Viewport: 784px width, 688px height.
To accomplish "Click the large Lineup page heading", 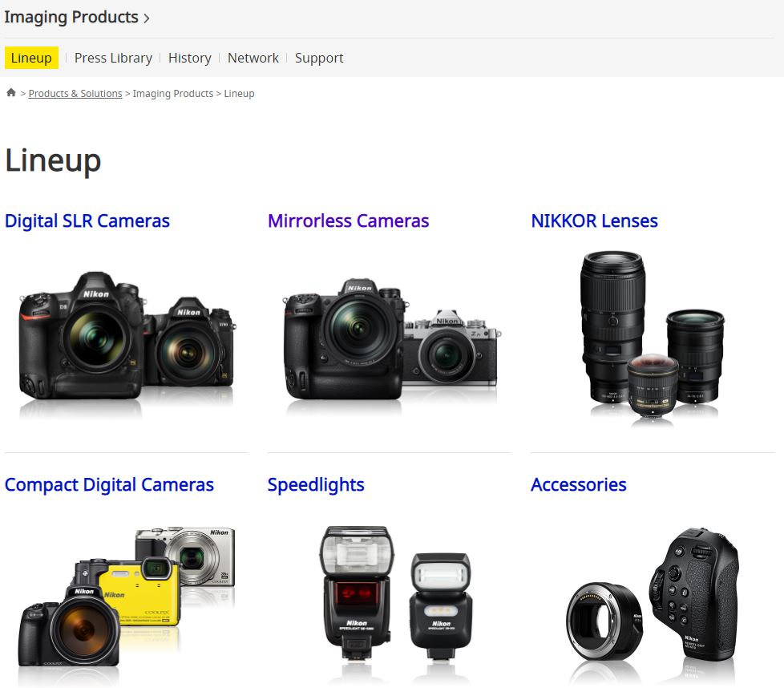I will pyautogui.click(x=53, y=160).
